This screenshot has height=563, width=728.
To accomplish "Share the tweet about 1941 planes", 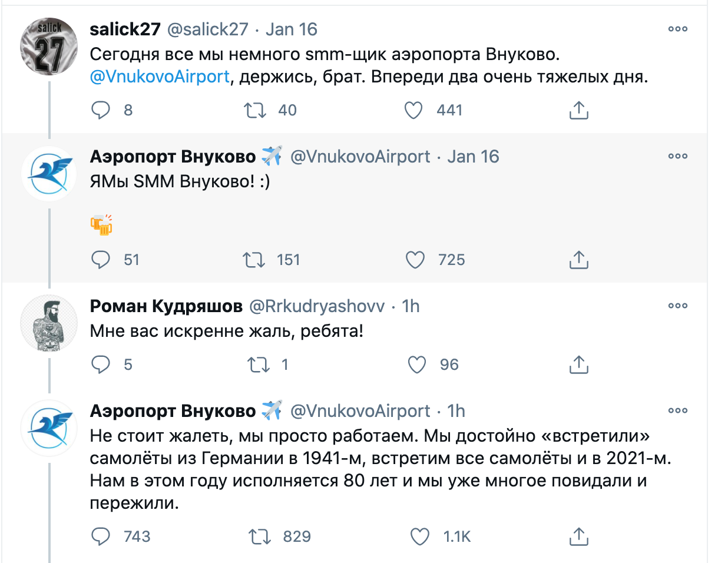I will click(579, 536).
